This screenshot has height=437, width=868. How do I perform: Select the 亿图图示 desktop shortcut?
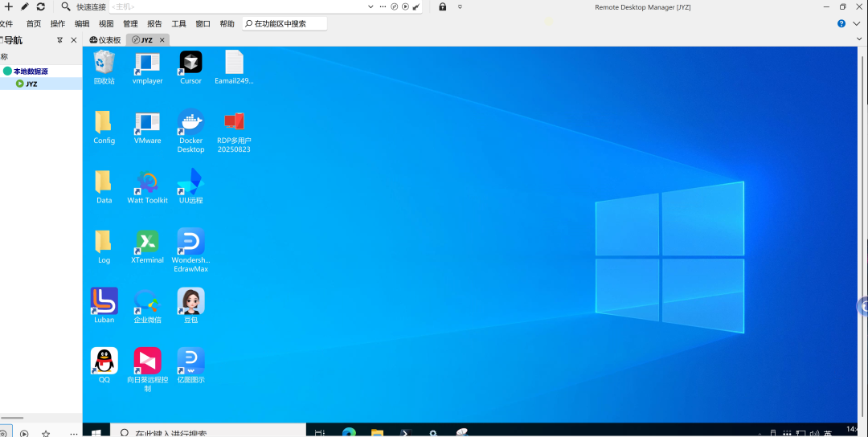pyautogui.click(x=190, y=366)
